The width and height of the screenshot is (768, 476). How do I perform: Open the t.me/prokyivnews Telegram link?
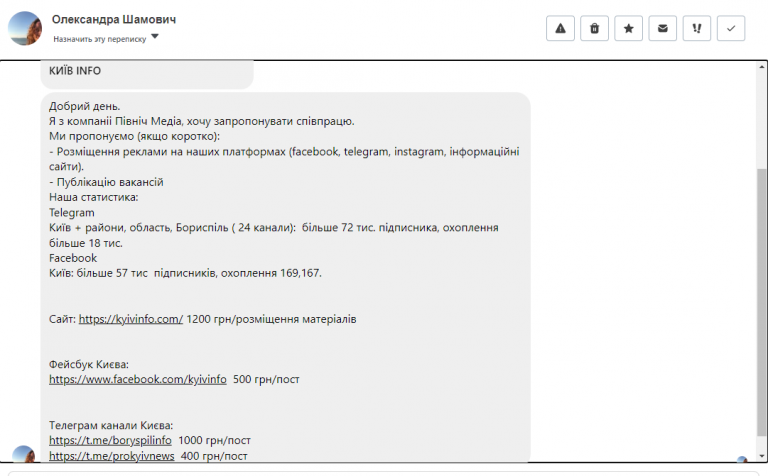112,456
